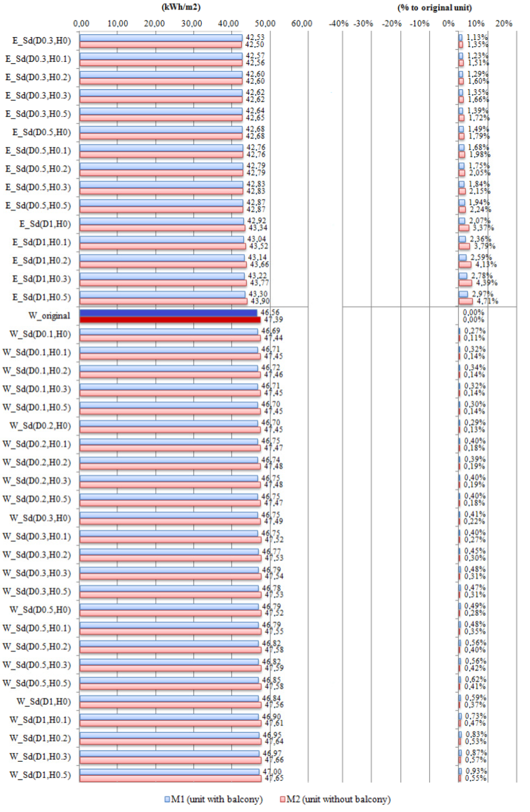
Task: Click the row label 'E_Sd(D1,H0.2)'
Action: pyautogui.click(x=41, y=260)
